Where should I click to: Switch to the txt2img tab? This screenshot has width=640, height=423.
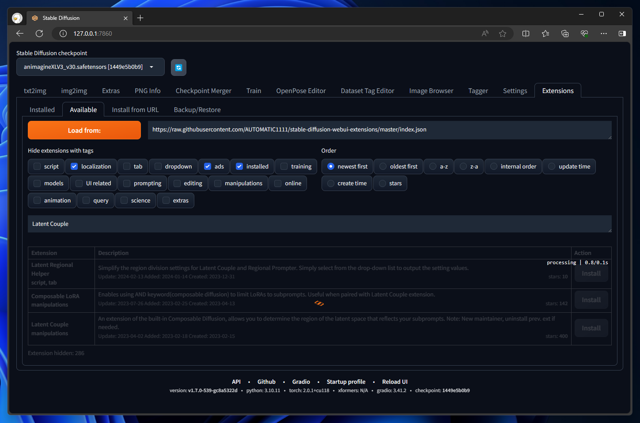pyautogui.click(x=35, y=91)
